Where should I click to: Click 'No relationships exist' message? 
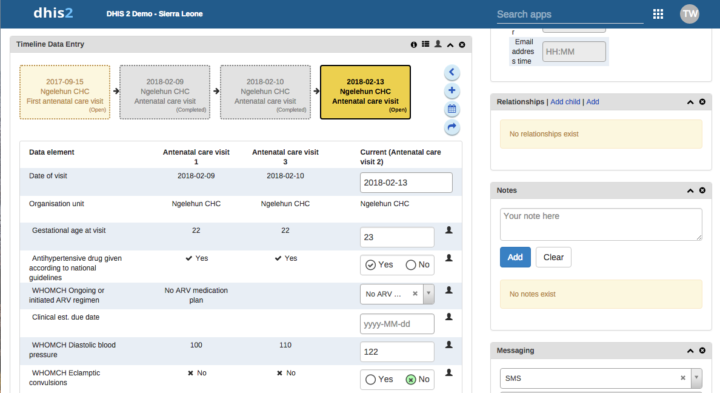pos(601,134)
